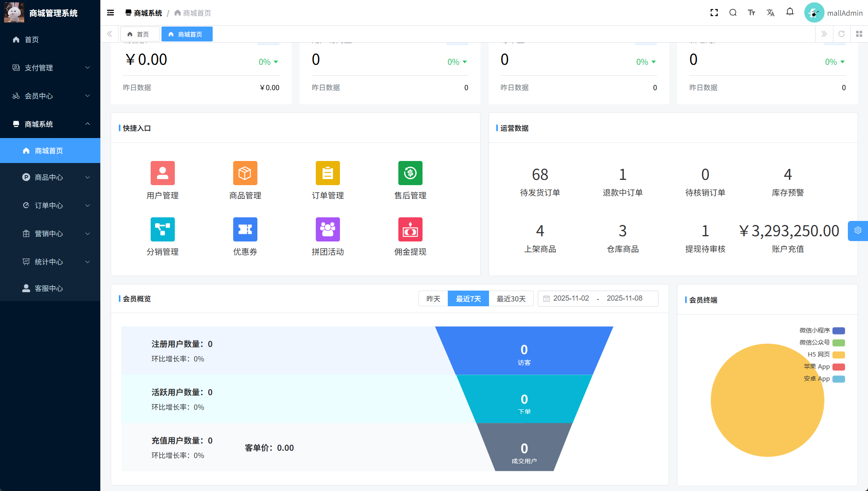This screenshot has height=491, width=868.
Task: Open the notification bell icon
Action: pos(790,12)
